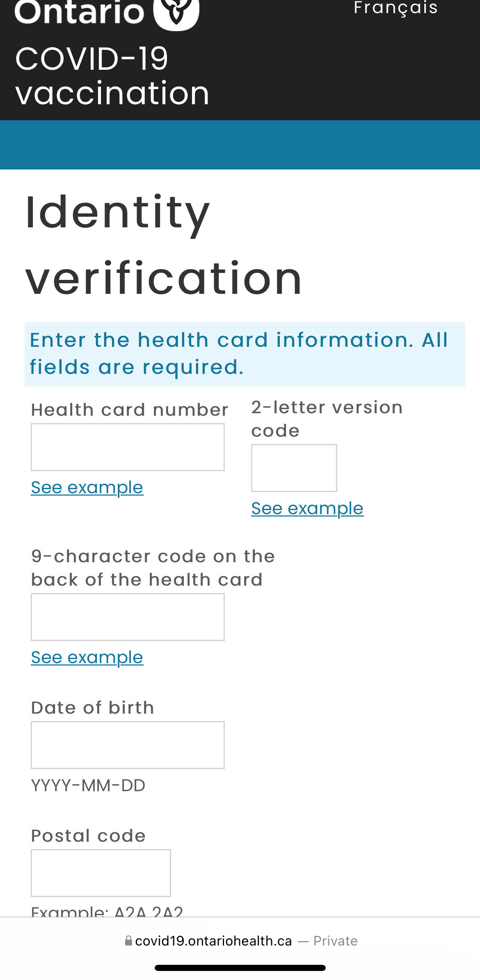
Task: Tap the home indicator bar at bottom
Action: [240, 968]
